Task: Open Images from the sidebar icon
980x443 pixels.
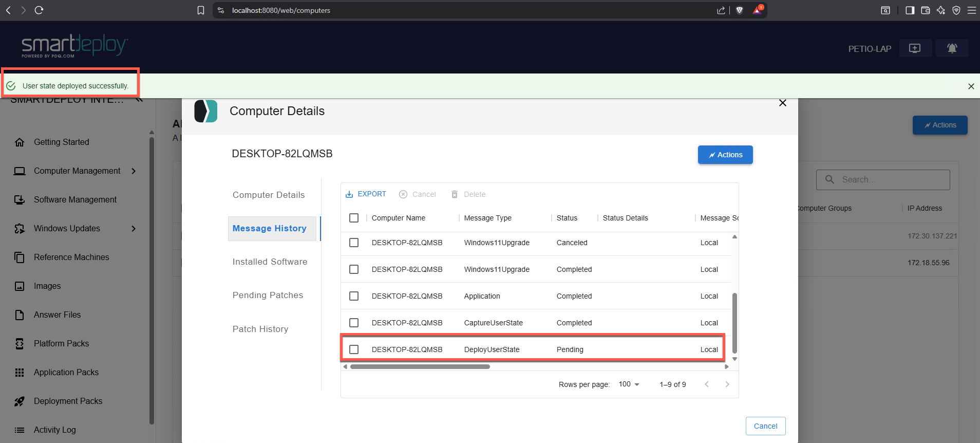Action: tap(20, 286)
